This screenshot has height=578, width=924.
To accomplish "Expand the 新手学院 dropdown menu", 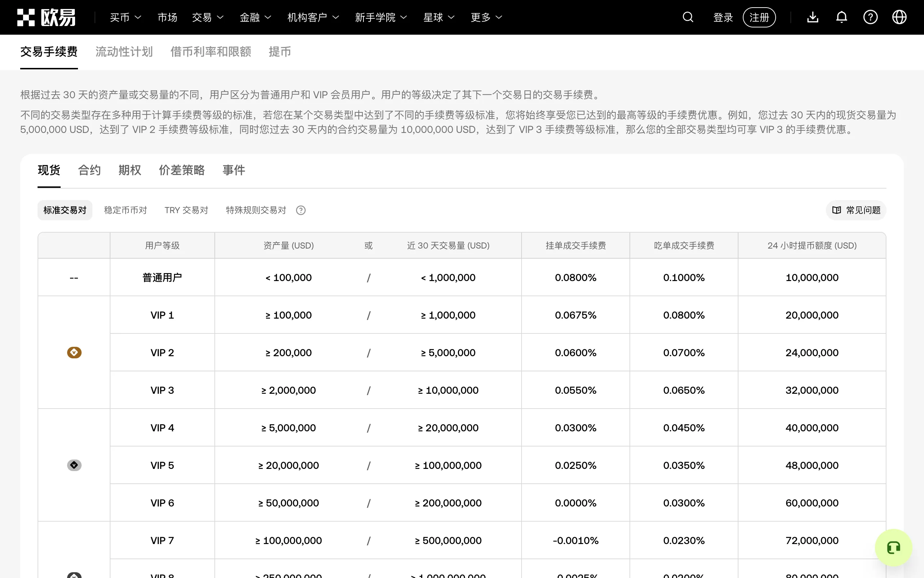I will pyautogui.click(x=381, y=17).
